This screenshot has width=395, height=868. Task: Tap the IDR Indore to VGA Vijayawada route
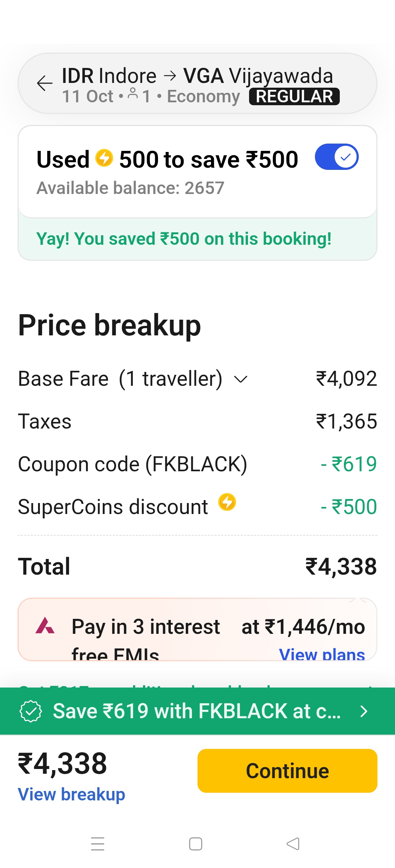197,76
